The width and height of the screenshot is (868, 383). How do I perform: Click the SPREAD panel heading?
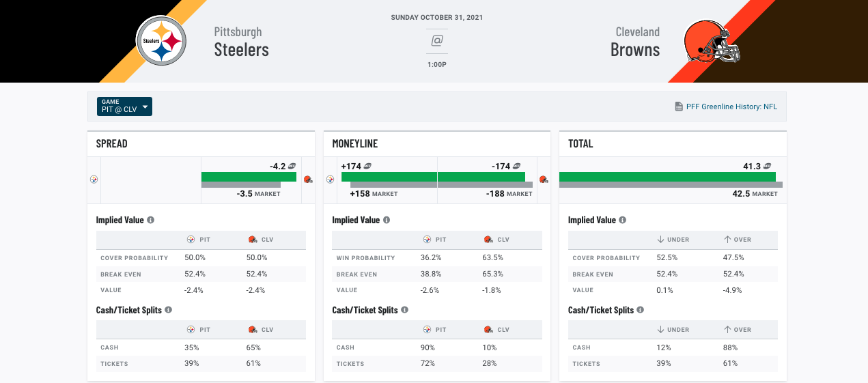click(112, 144)
